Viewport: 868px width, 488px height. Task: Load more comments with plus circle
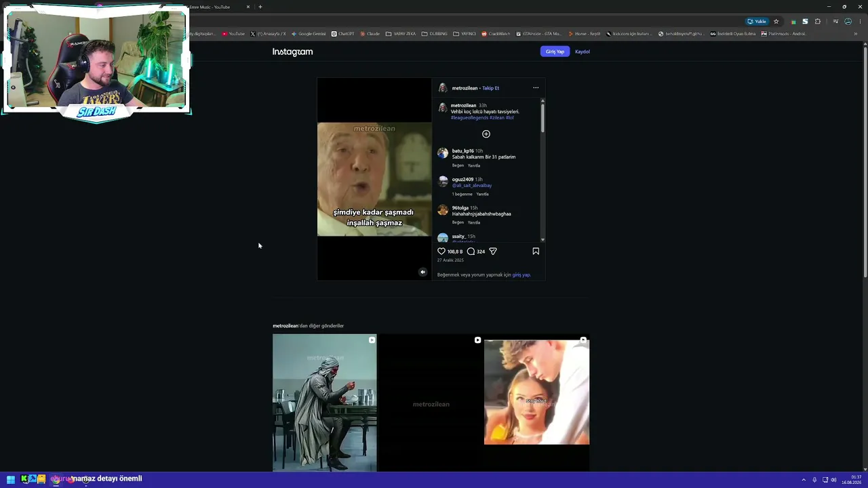pos(486,134)
